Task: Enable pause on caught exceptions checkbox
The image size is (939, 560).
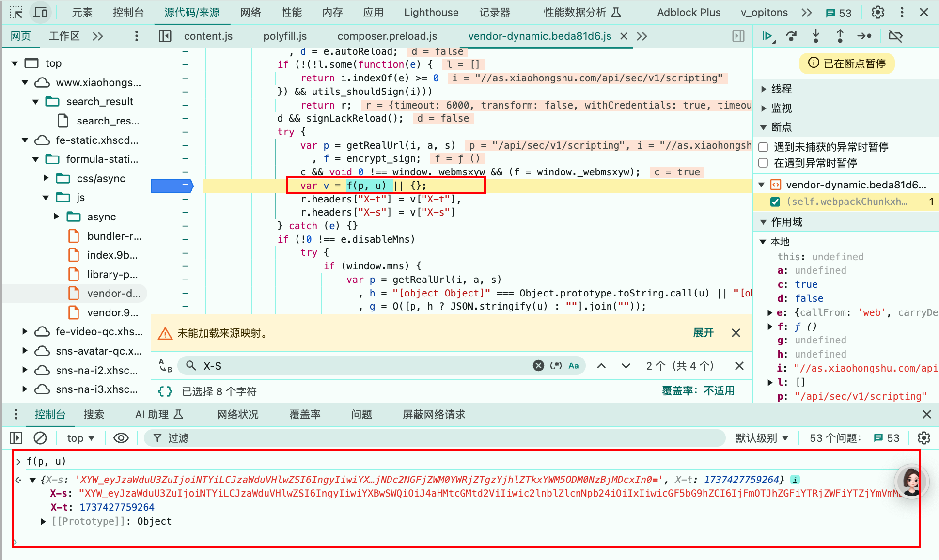Action: coord(763,163)
